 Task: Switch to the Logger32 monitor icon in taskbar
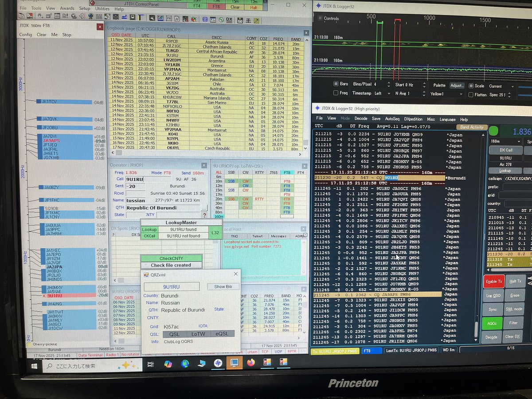[234, 362]
